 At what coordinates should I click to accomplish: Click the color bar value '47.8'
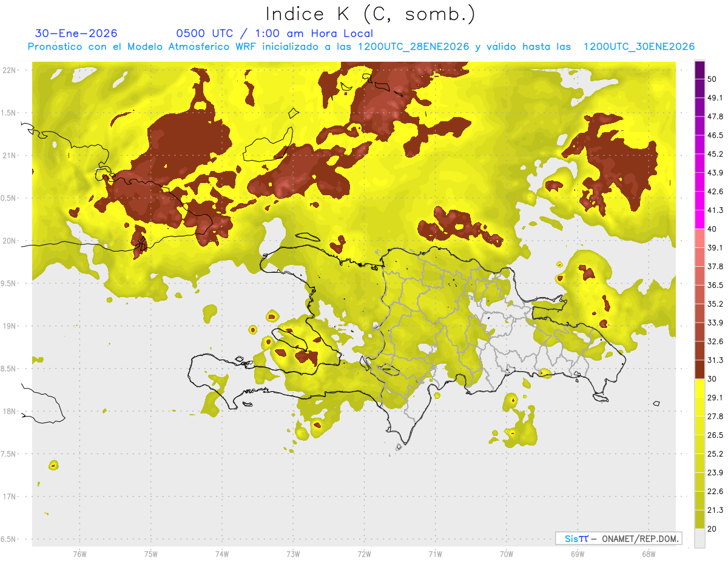715,116
